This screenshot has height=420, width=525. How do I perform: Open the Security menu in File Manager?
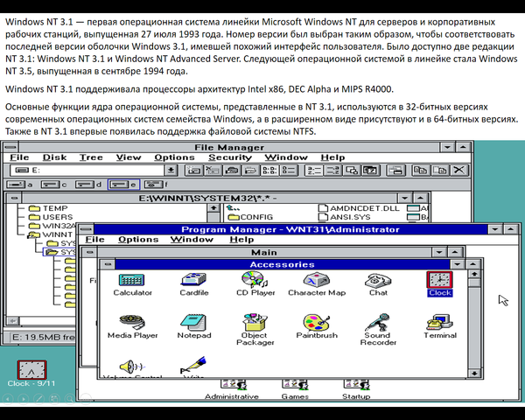tap(230, 157)
